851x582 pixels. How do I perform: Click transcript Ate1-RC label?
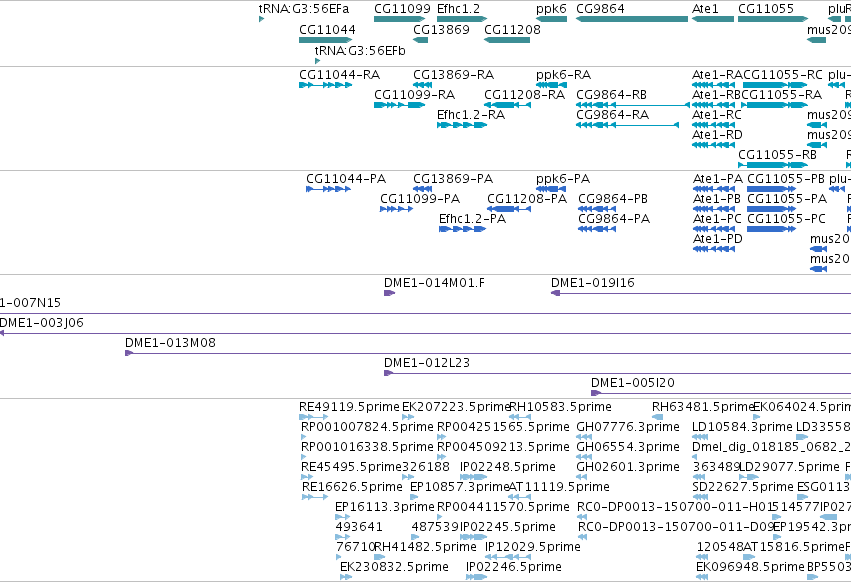click(716, 115)
